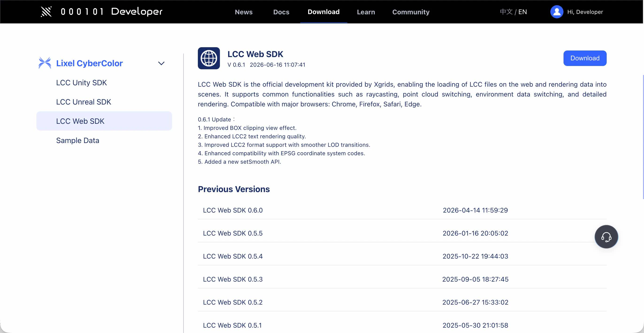Select LCC Web SDK in sidebar
Image resolution: width=644 pixels, height=333 pixels.
[x=104, y=121]
